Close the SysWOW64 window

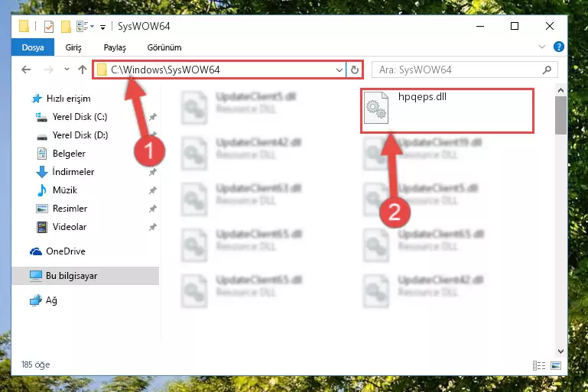tap(550, 26)
